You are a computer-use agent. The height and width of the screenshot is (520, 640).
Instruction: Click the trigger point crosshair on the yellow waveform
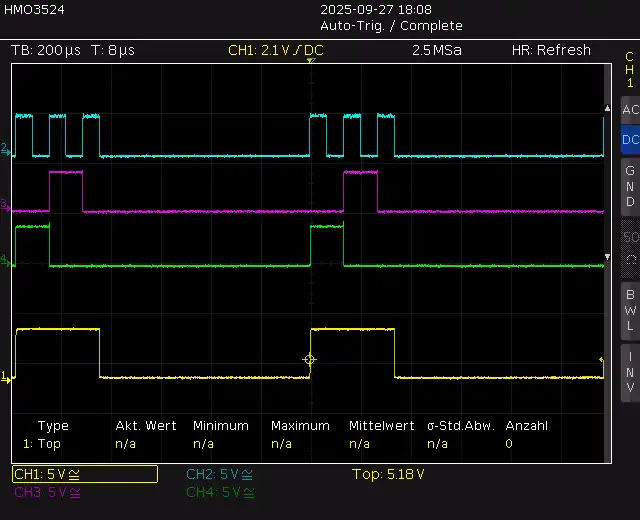pos(310,359)
